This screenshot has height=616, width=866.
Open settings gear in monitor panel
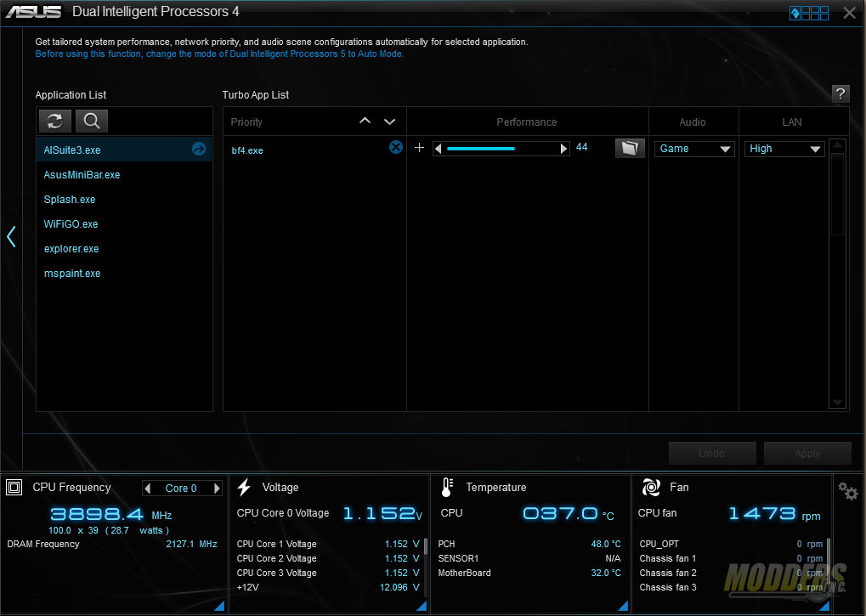pos(847,490)
